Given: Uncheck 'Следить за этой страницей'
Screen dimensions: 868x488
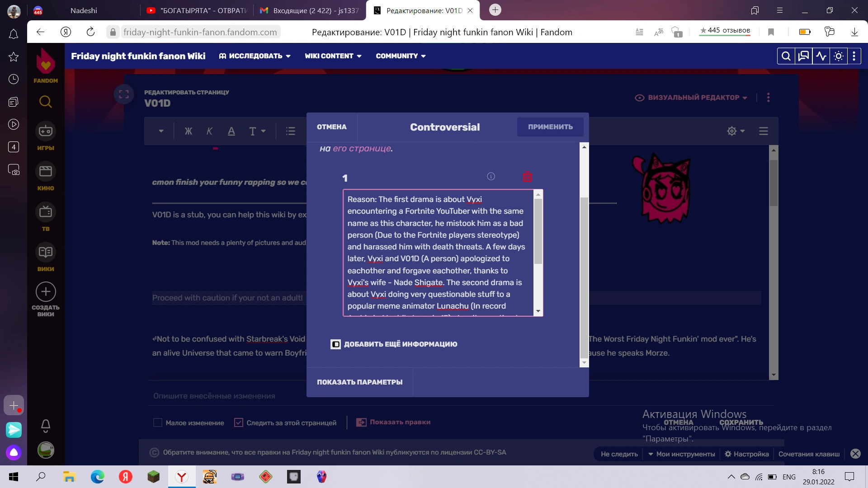Looking at the screenshot, I should 238,422.
